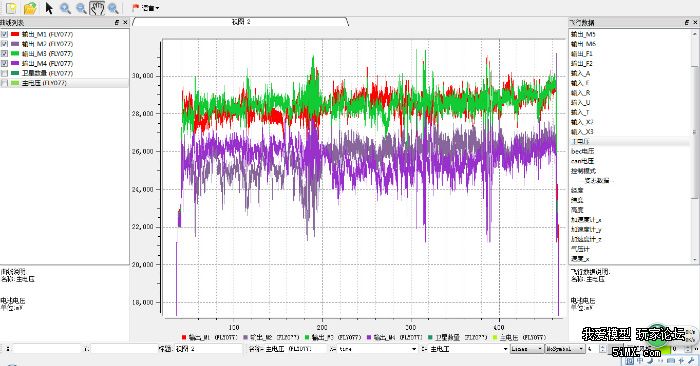The width and height of the screenshot is (700, 366).
Task: Float the flight data panel
Action: 687,22
